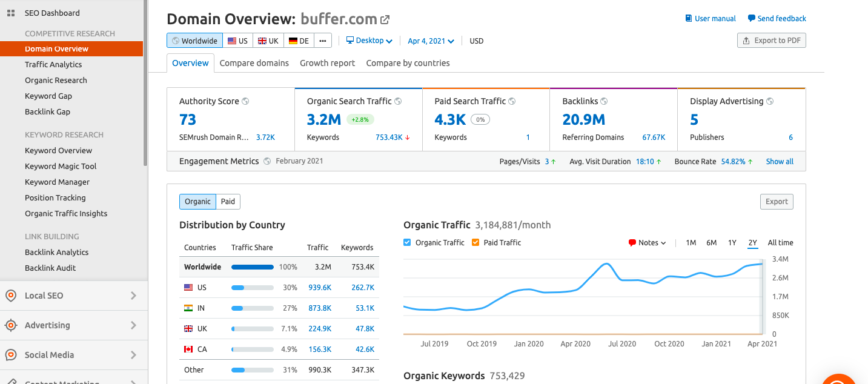Click the Export button above chart
Viewport: 868px width, 384px height.
click(777, 202)
